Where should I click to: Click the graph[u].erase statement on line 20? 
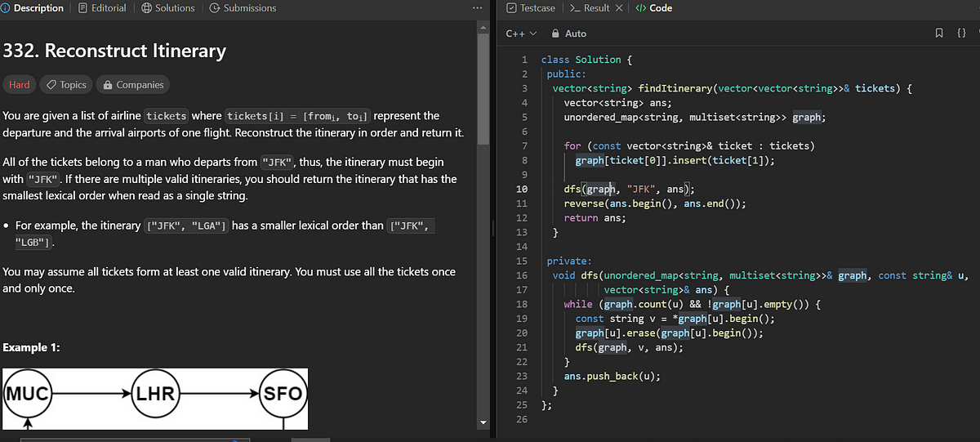[669, 333]
